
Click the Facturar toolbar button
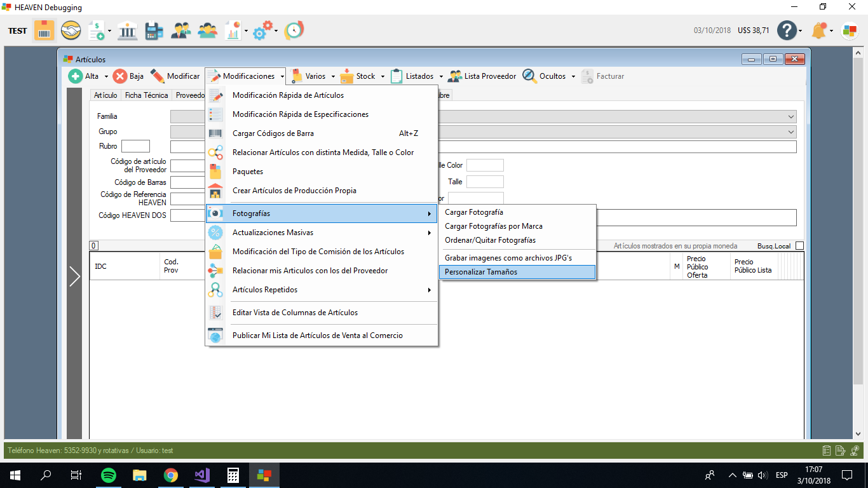(602, 76)
